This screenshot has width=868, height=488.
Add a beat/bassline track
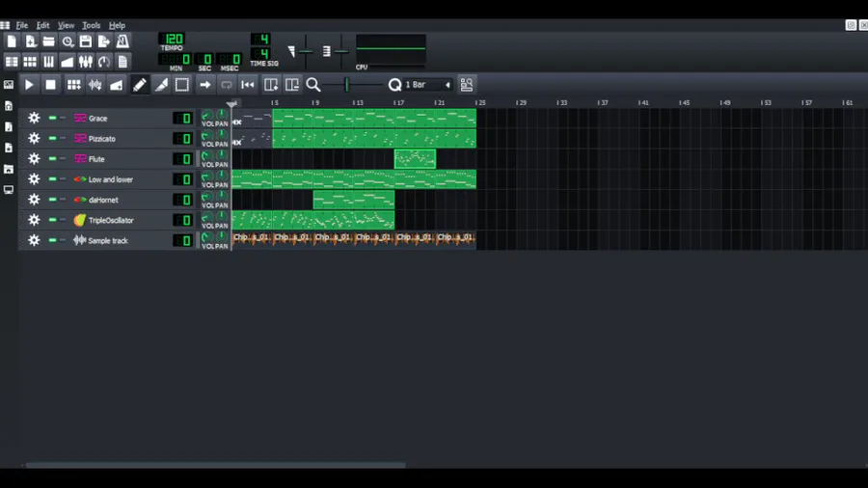[73, 85]
